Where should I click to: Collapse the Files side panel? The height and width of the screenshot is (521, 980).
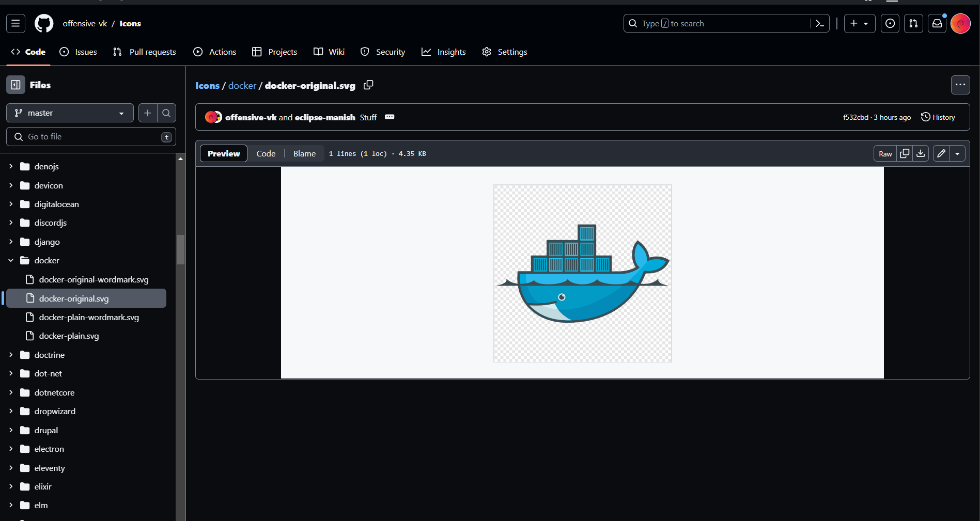click(x=15, y=85)
